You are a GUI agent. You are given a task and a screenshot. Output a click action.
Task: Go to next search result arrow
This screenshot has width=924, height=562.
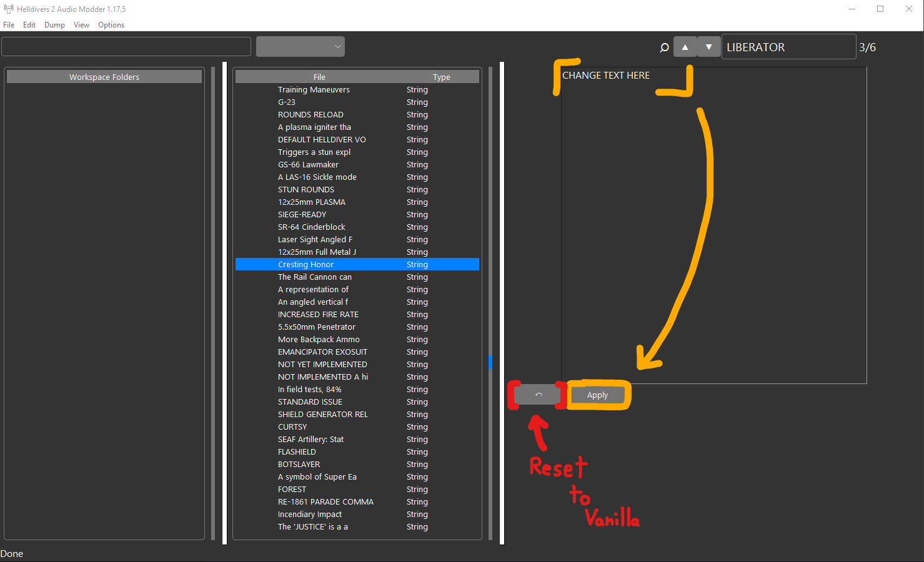coord(708,47)
